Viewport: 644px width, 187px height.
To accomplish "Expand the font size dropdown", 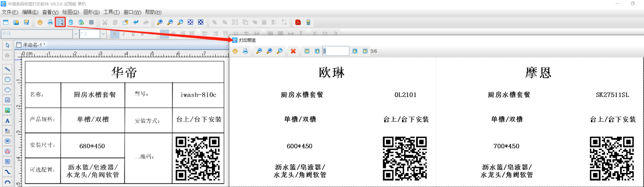I will 103,34.
